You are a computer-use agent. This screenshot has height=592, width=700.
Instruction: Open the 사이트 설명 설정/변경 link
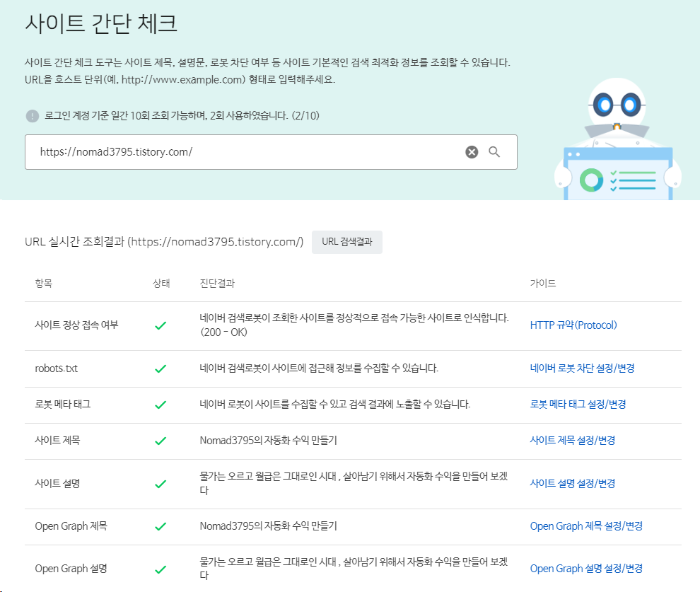click(572, 484)
